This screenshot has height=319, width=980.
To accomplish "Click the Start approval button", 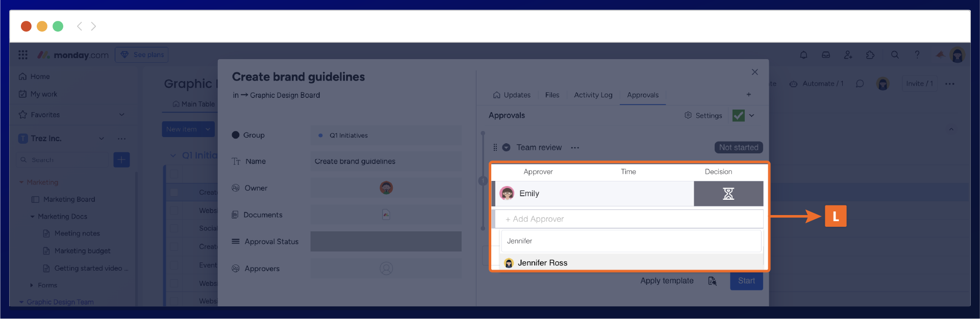I will 746,281.
